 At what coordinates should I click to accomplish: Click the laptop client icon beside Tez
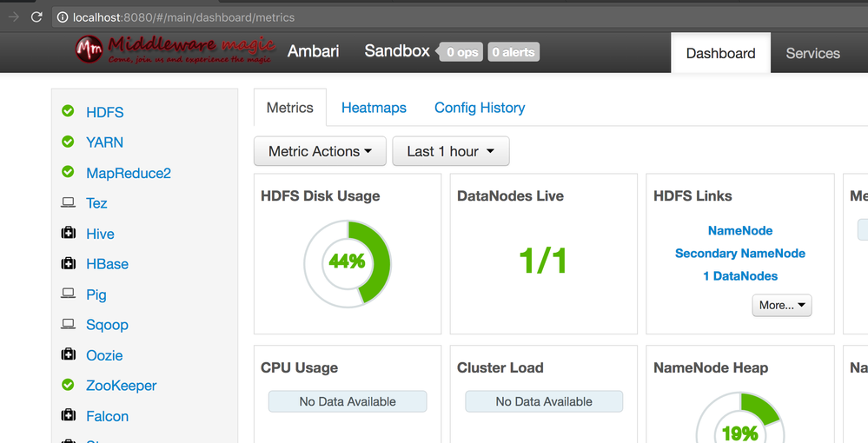[68, 202]
